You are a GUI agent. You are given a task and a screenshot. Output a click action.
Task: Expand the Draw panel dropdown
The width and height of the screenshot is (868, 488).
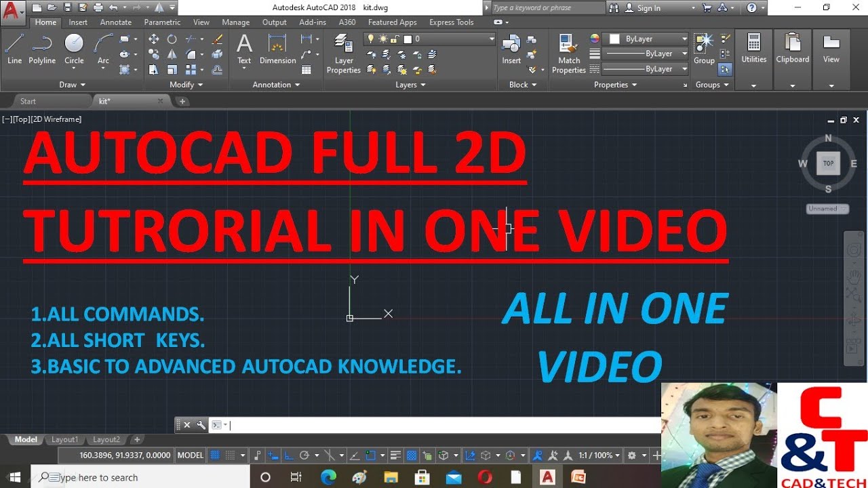pyautogui.click(x=73, y=85)
